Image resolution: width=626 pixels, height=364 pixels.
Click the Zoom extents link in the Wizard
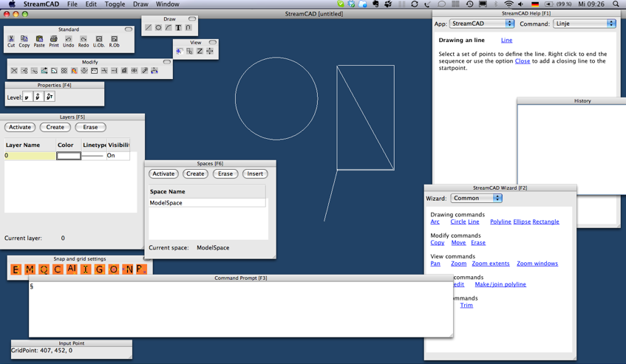point(491,264)
